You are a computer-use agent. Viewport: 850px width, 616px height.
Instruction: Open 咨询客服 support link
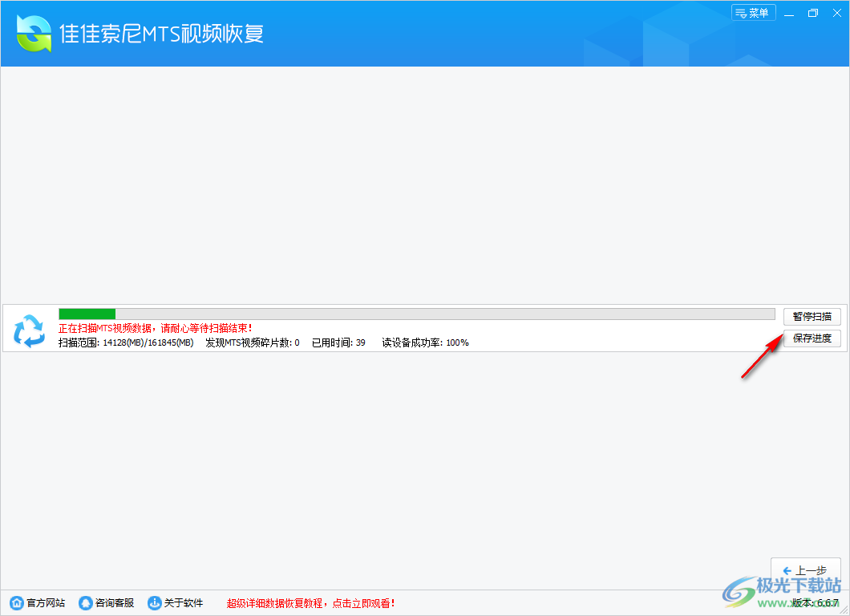pos(115,603)
